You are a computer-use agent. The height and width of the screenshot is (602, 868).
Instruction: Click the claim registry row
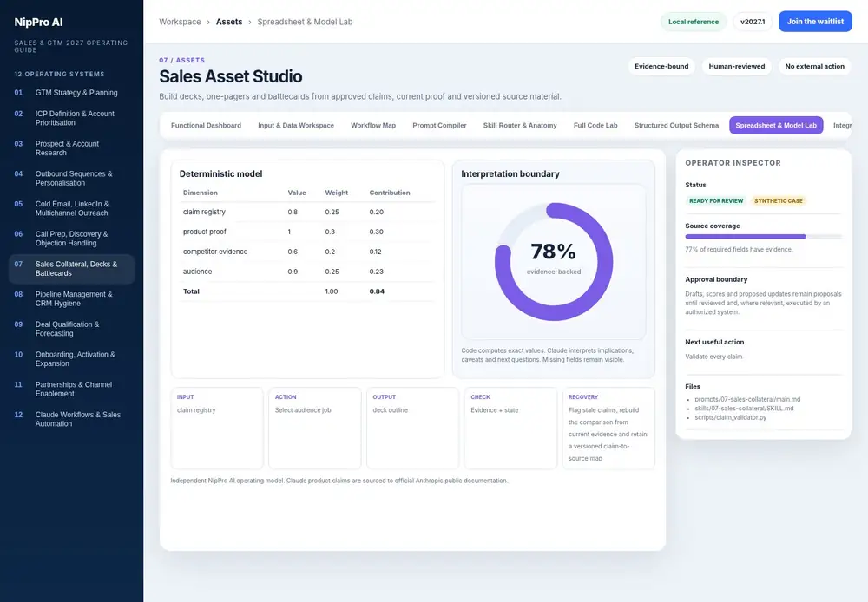[307, 212]
